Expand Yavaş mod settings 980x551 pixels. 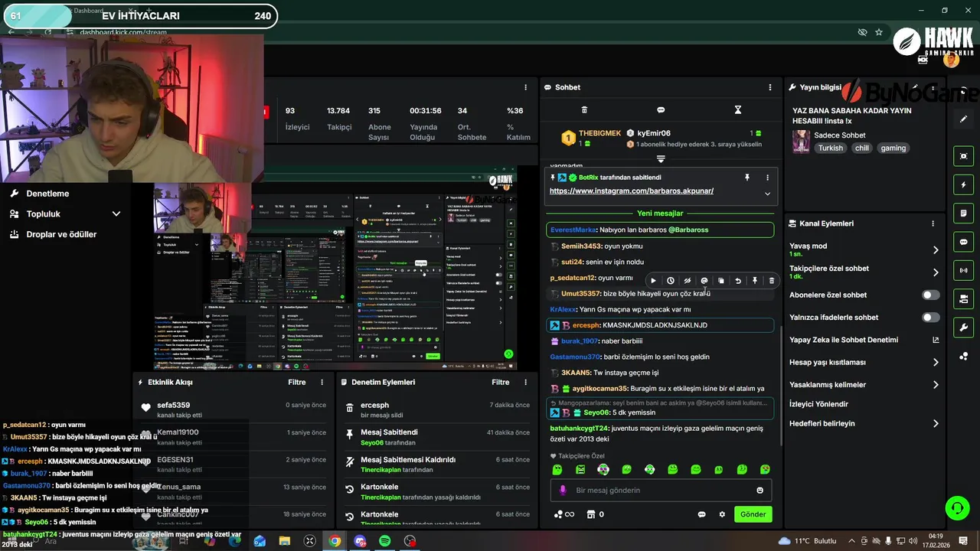point(936,249)
